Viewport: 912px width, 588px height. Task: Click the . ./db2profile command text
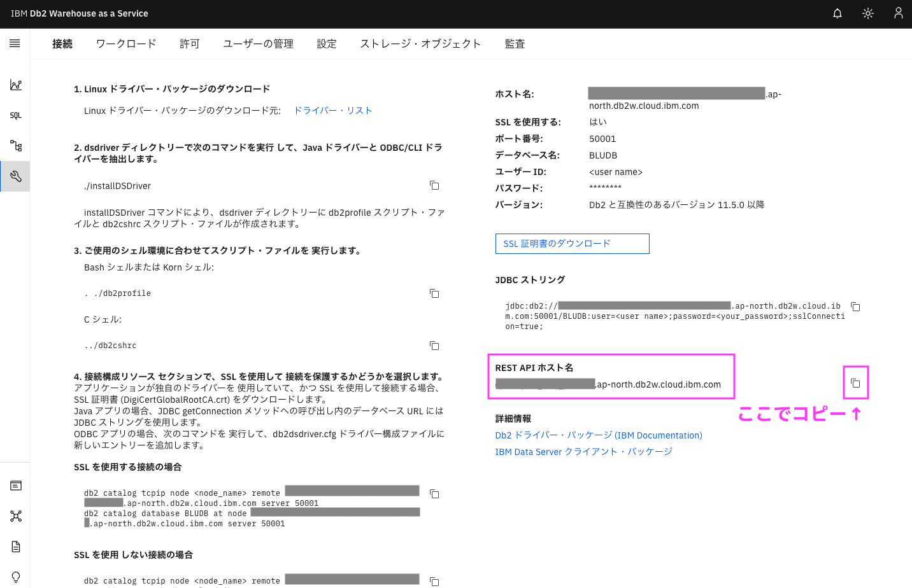pos(117,293)
